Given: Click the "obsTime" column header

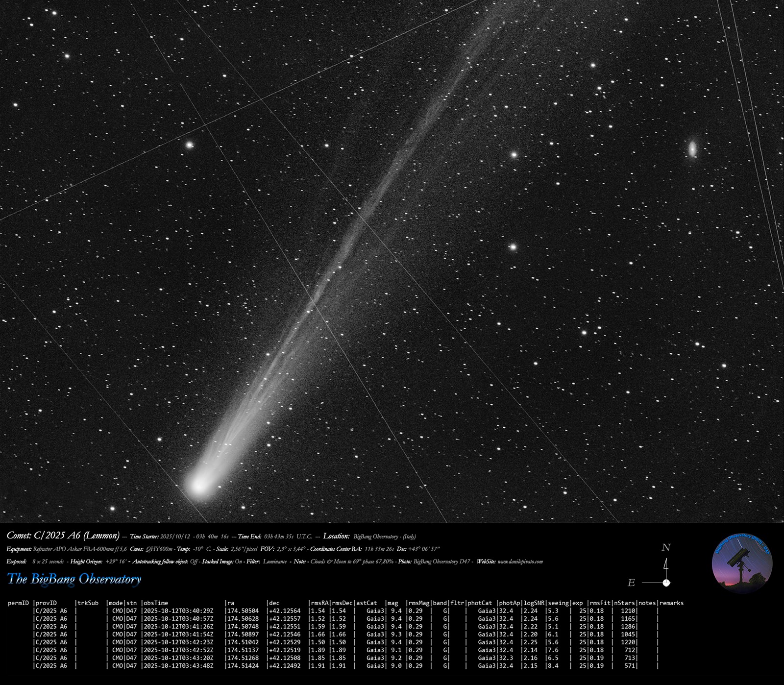Looking at the screenshot, I should 156,603.
